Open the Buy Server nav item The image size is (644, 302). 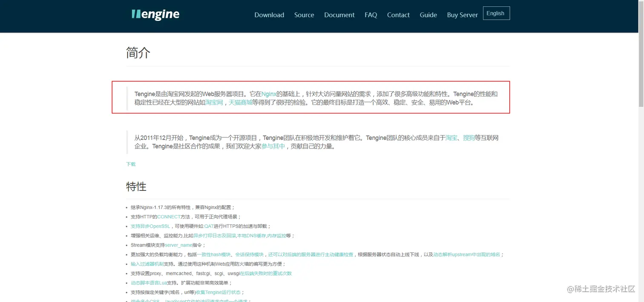click(463, 15)
